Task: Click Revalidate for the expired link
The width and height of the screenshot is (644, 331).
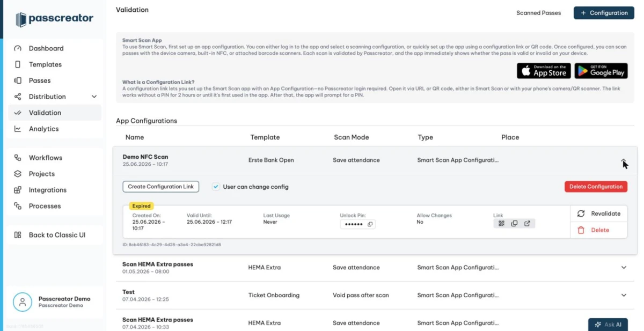Action: coord(598,214)
